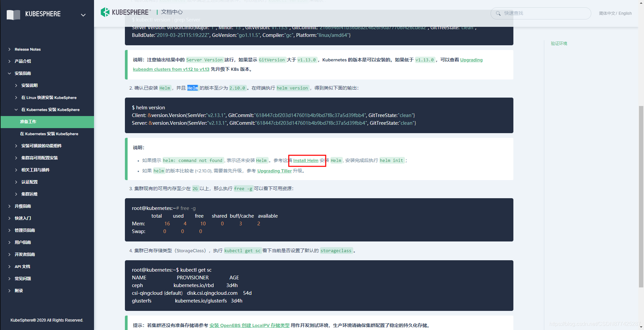
Task: Click the scrollbar down arrow
Action: pyautogui.click(x=641, y=327)
